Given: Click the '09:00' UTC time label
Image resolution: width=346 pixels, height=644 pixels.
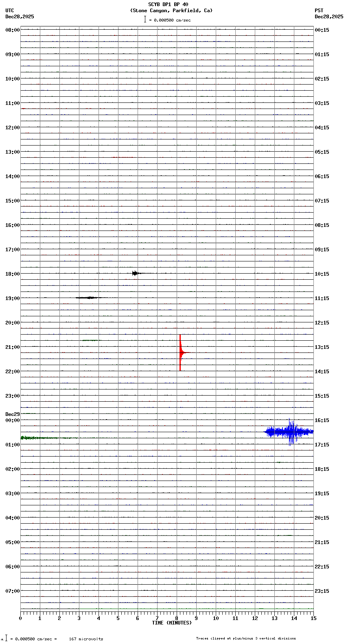Looking at the screenshot, I should coord(13,54).
